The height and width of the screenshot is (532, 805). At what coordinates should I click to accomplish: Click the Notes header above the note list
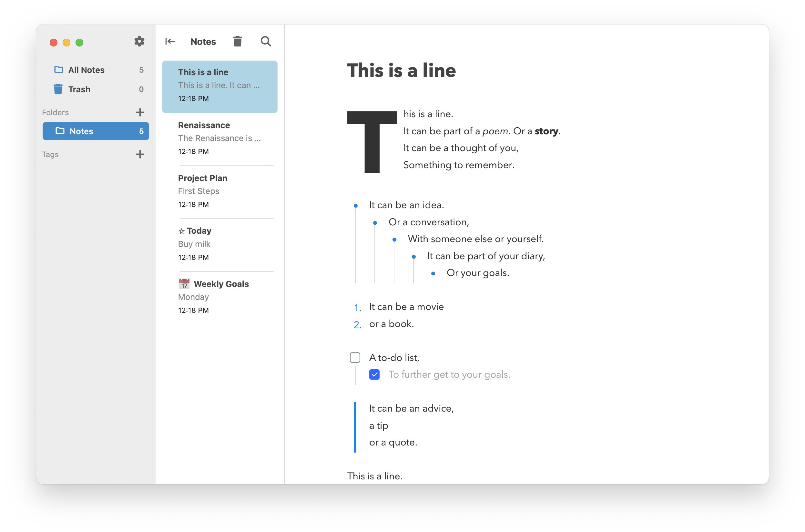(203, 41)
